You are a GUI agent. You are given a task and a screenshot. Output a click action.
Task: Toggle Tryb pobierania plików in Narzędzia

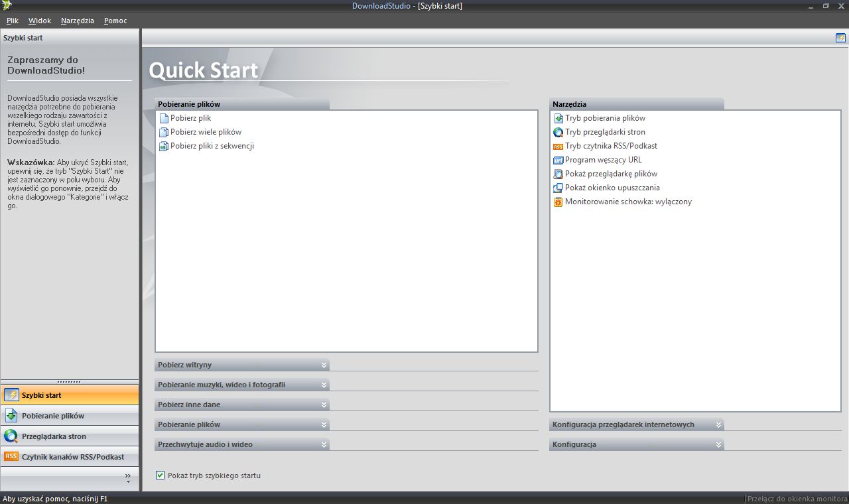(x=606, y=118)
